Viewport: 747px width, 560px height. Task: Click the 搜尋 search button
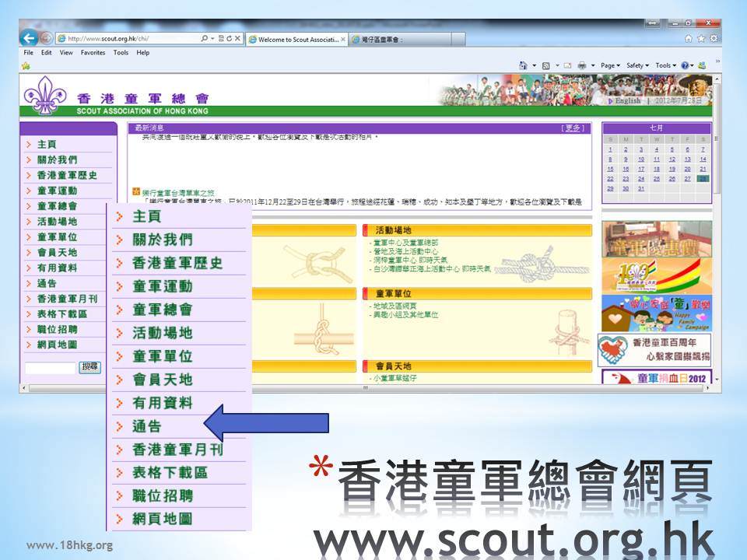point(89,367)
